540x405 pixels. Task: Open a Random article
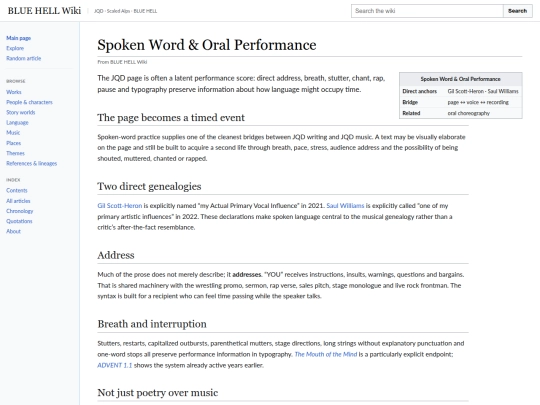tap(23, 58)
